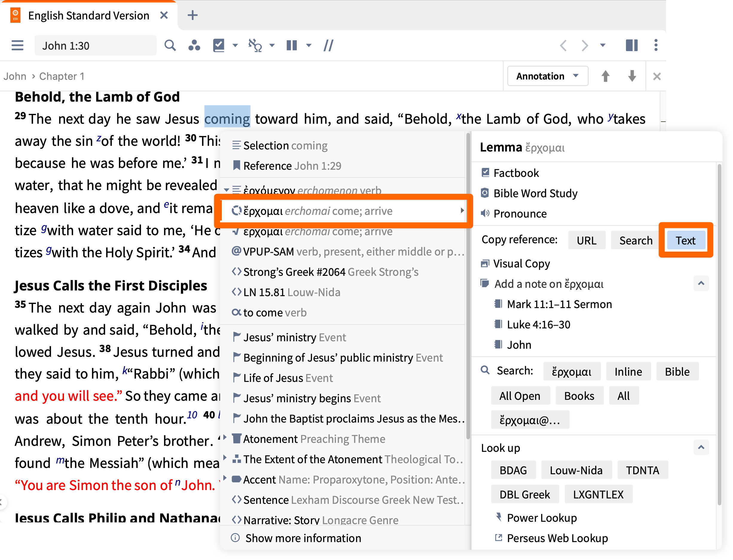
Task: Go forward in history arrow
Action: [x=585, y=45]
